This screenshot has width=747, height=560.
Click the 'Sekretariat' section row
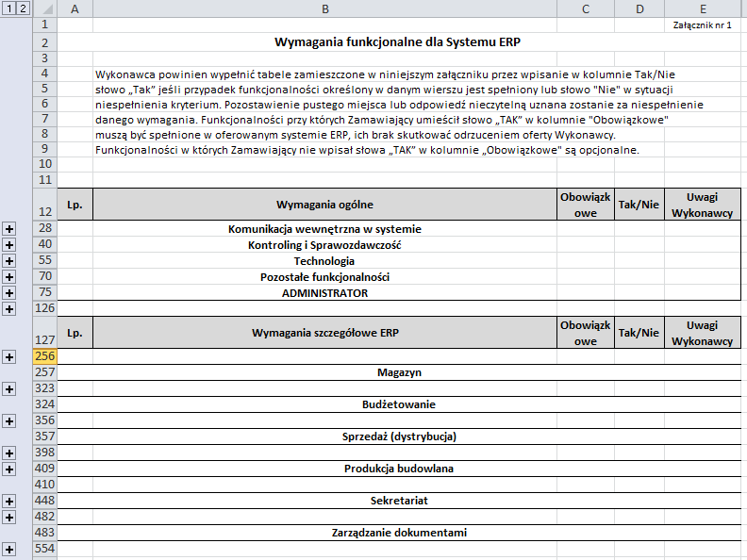399,501
